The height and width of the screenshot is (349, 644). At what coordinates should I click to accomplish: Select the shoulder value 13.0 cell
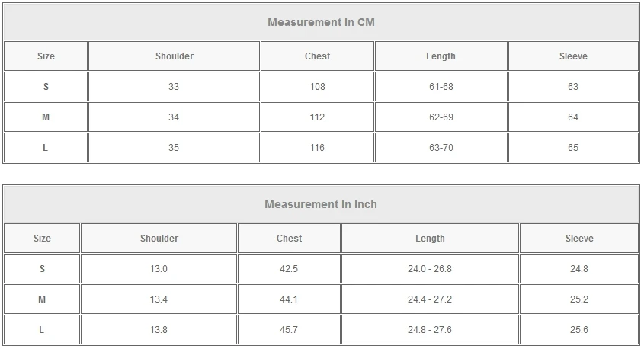[159, 269]
